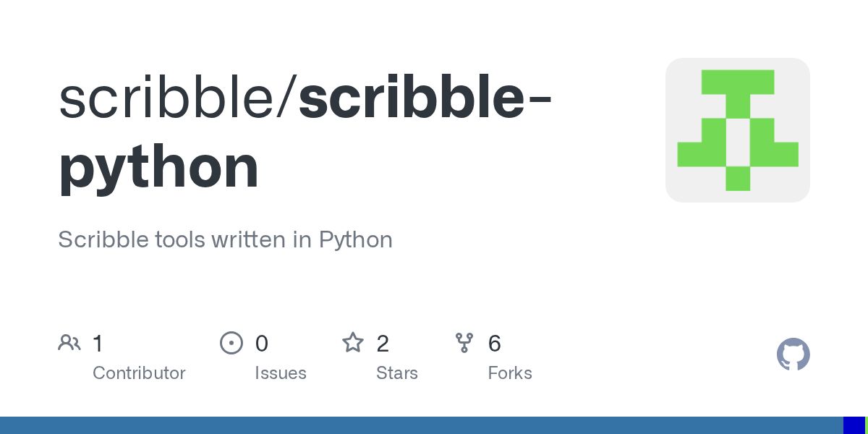Image resolution: width=868 pixels, height=434 pixels.
Task: Click the "Forks" label
Action: coord(510,373)
